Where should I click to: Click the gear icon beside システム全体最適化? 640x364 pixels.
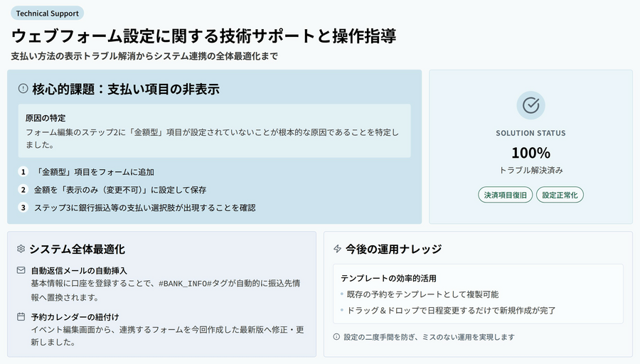click(x=21, y=249)
